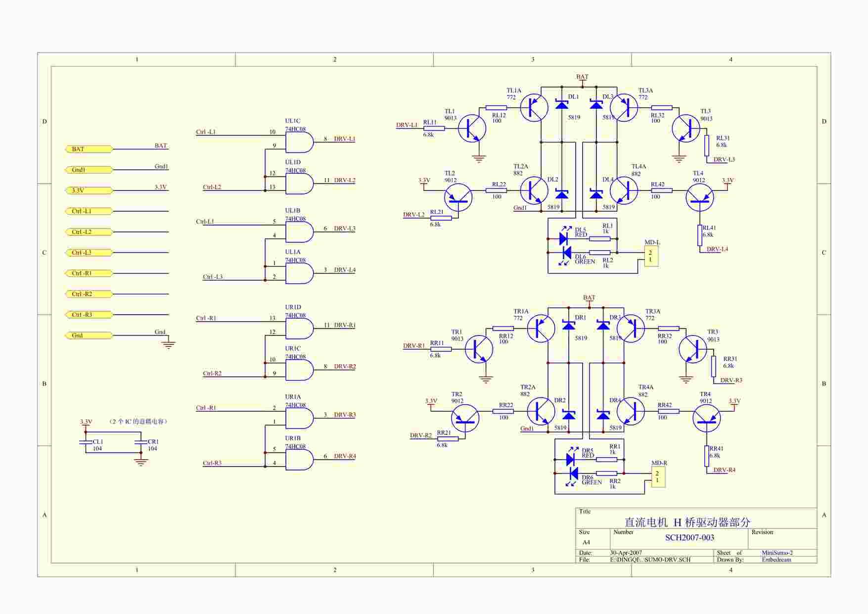Image resolution: width=868 pixels, height=614 pixels.
Task: Select the RL12 100 ohm resistor
Action: coord(496,108)
